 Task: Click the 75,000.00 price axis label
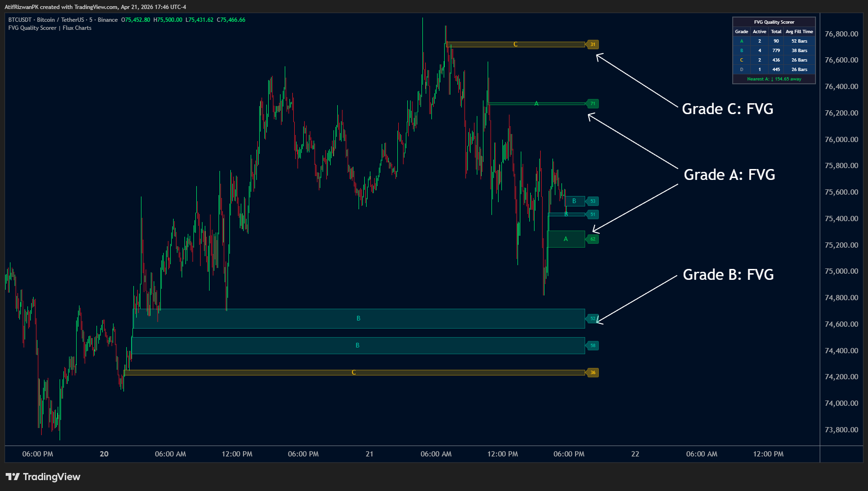point(842,271)
